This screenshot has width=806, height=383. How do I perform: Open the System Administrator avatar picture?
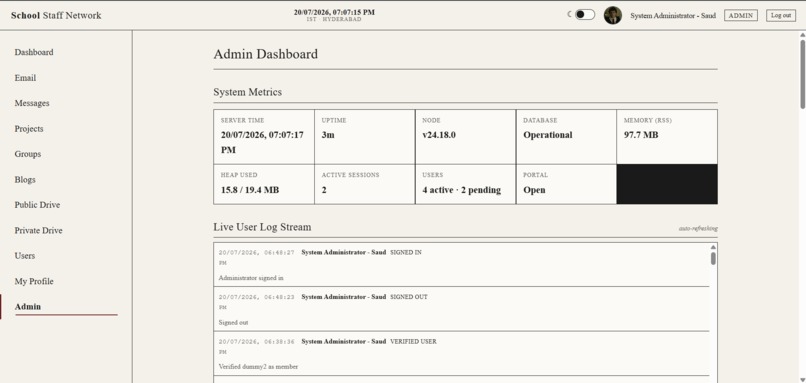[612, 15]
